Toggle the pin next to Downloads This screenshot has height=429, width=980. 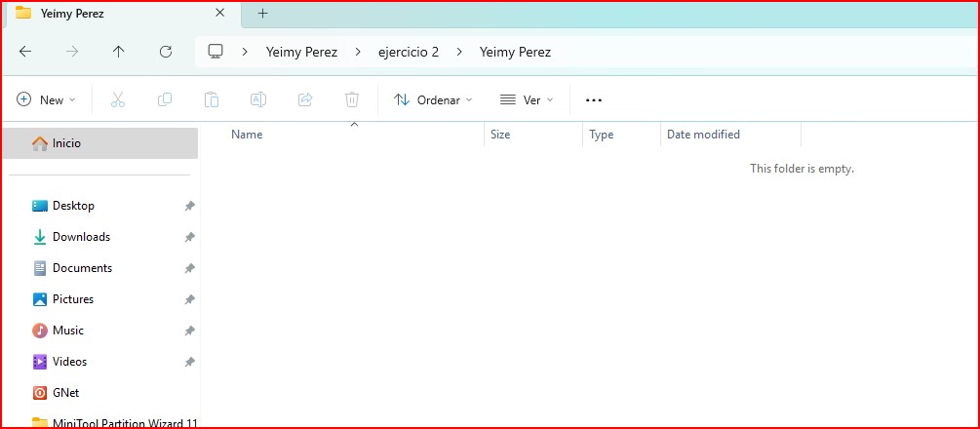[x=190, y=237]
